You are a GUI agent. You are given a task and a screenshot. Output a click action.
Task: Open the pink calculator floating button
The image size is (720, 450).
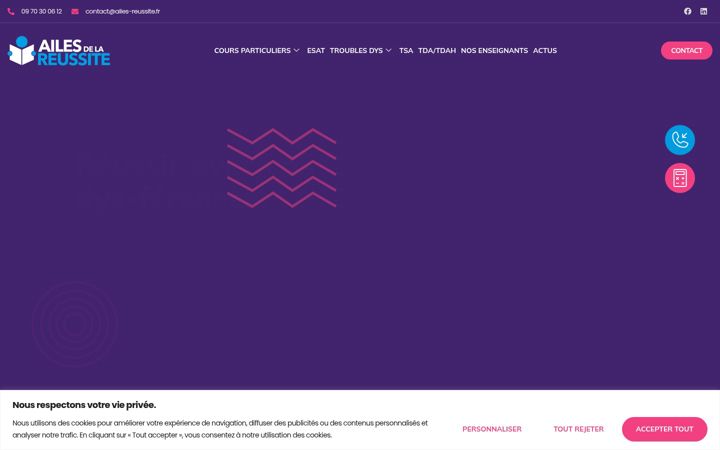tap(680, 178)
